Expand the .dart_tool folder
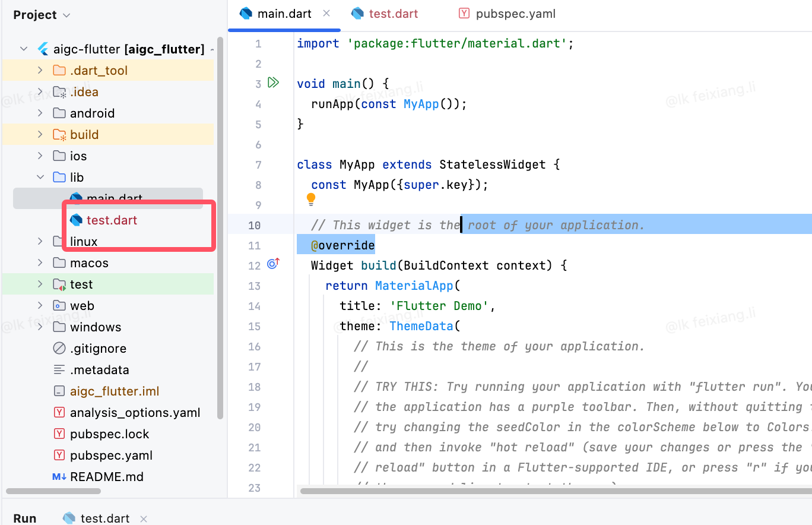This screenshot has height=525, width=812. [x=40, y=70]
